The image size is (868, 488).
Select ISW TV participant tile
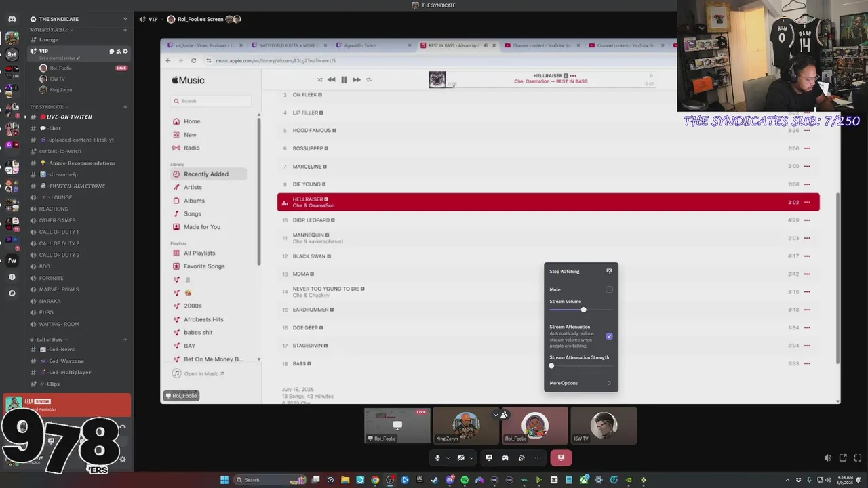604,425
